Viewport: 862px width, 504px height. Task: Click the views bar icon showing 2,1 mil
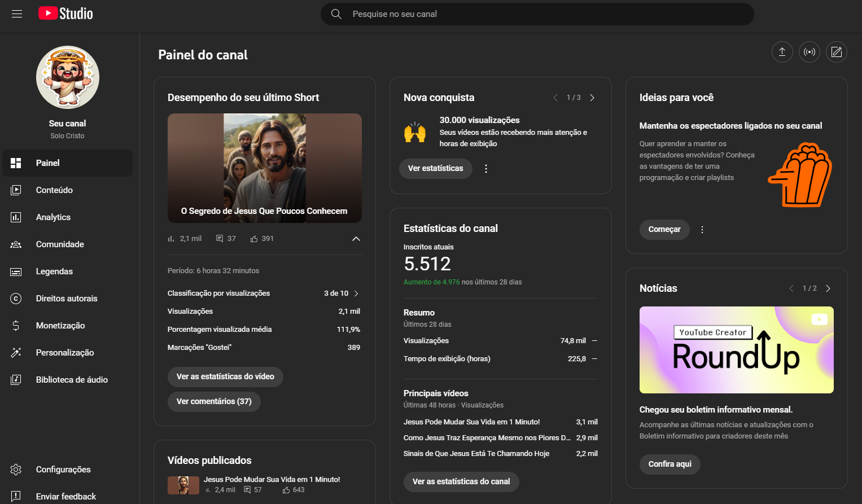171,239
